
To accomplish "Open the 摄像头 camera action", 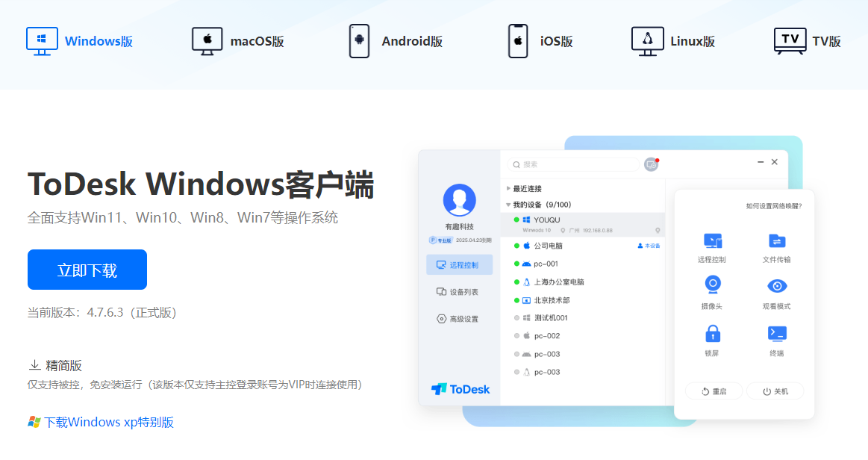I will click(712, 293).
